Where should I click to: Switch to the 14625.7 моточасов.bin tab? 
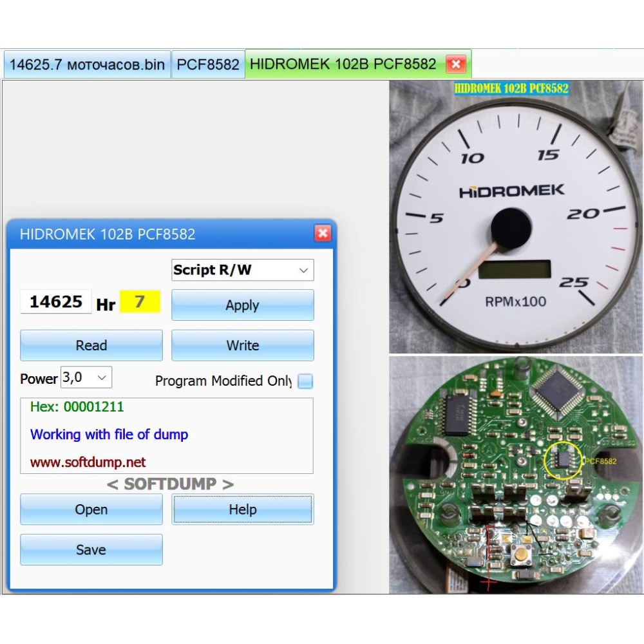(87, 64)
